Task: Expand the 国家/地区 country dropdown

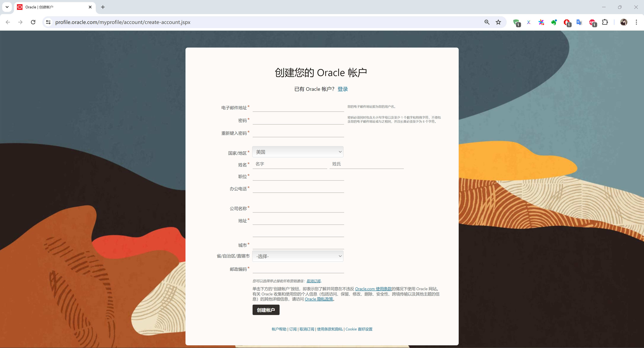Action: pyautogui.click(x=298, y=152)
